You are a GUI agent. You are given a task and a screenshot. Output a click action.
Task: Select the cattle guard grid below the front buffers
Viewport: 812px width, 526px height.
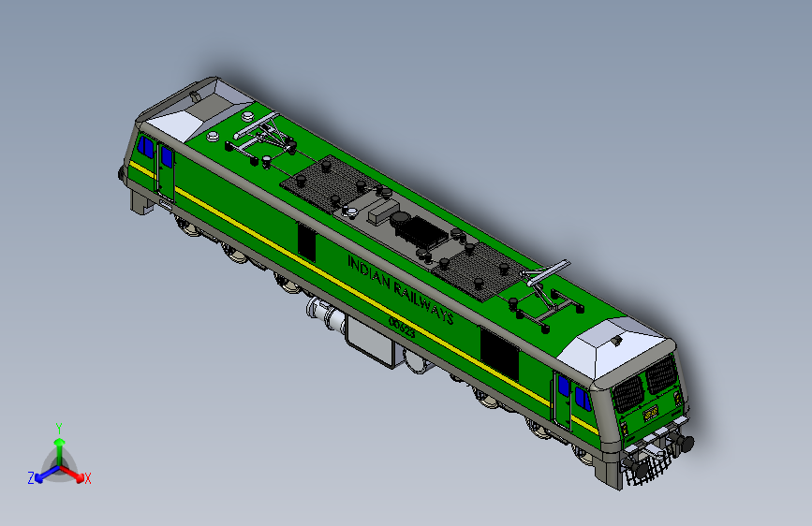coord(647,466)
